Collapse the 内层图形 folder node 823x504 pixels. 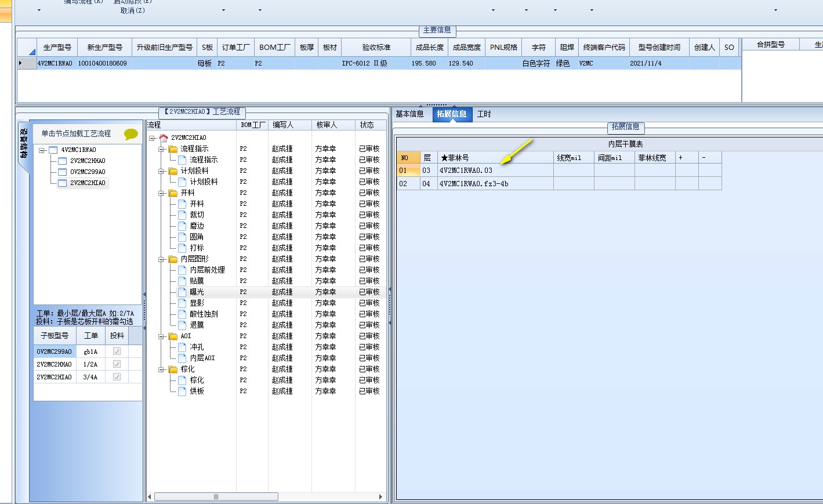pyautogui.click(x=162, y=259)
